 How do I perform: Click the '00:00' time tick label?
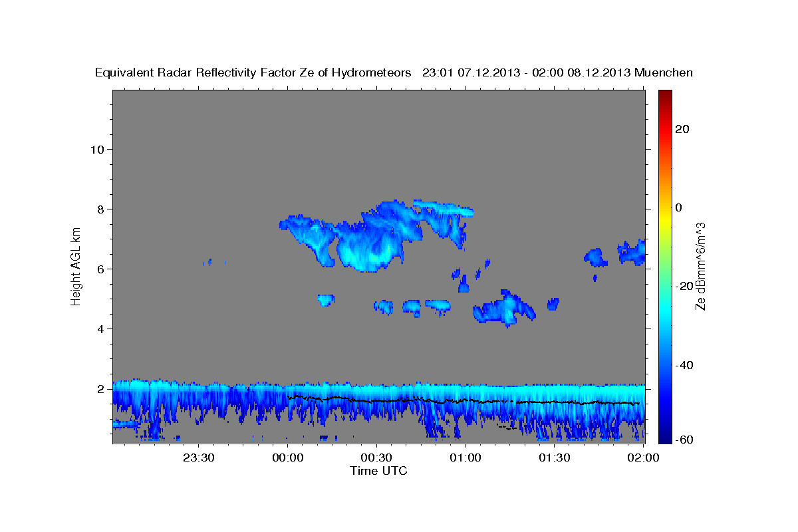[288, 458]
